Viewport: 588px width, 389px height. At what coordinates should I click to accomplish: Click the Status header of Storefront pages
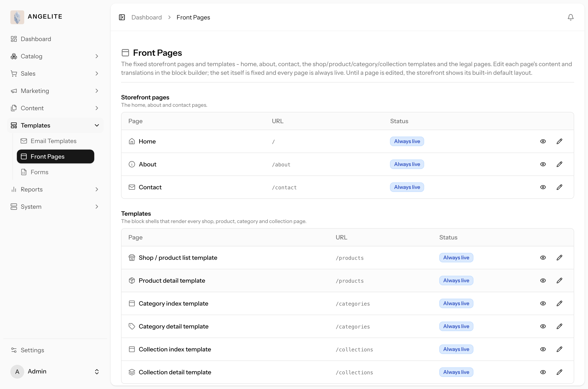click(399, 121)
